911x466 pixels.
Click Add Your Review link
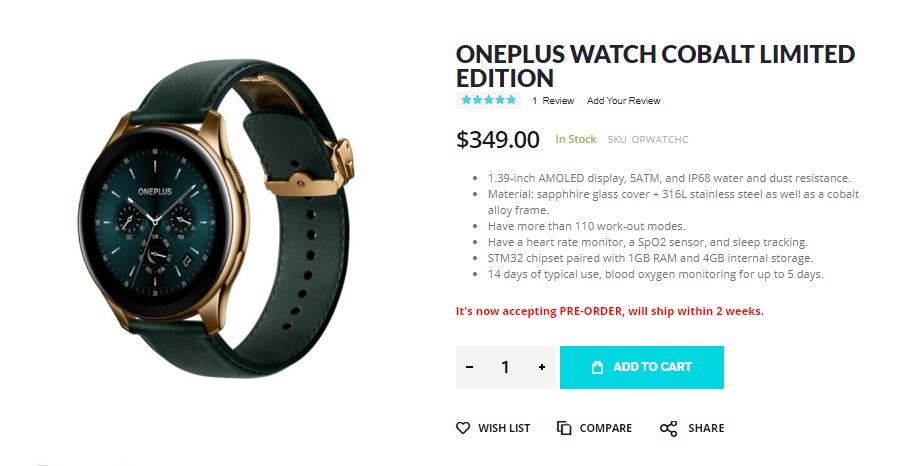click(623, 101)
